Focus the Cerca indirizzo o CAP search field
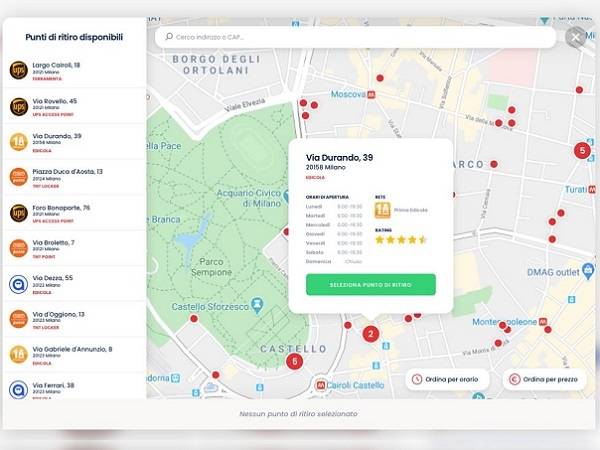600x450 pixels. (355, 37)
